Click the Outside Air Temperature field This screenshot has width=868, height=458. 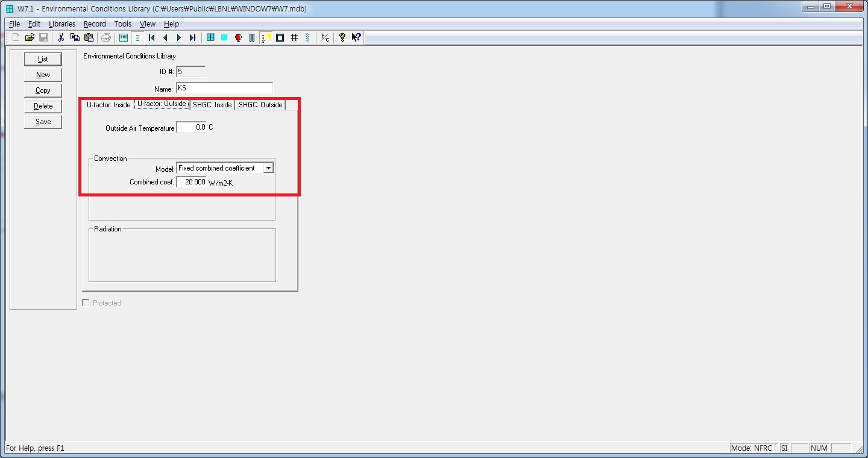[191, 128]
